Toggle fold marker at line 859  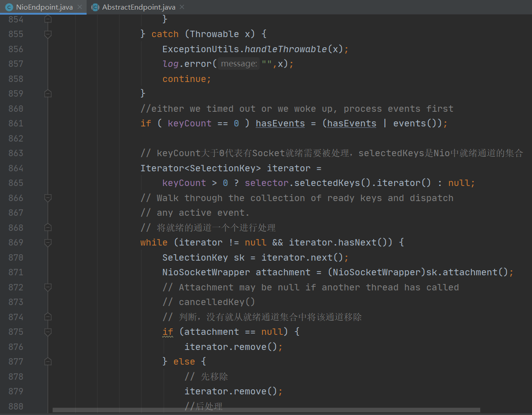point(48,93)
